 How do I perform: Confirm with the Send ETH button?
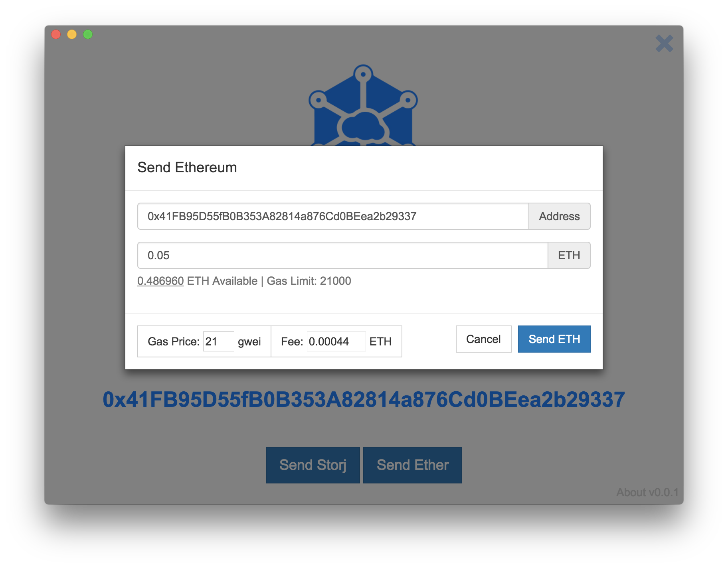tap(554, 339)
